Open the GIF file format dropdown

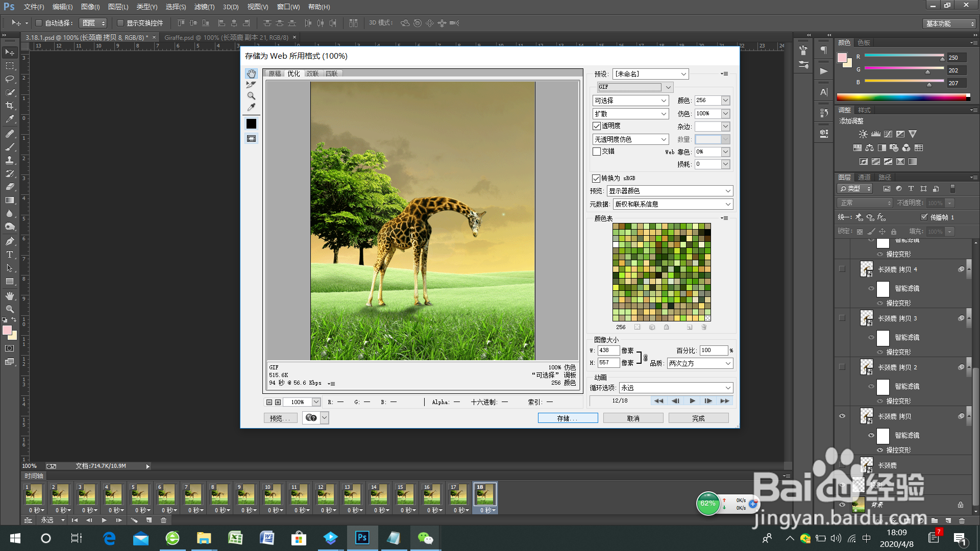(635, 87)
